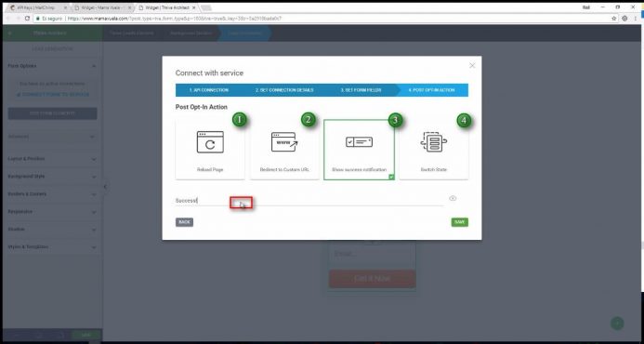Click the green round button bottom right

click(617, 323)
